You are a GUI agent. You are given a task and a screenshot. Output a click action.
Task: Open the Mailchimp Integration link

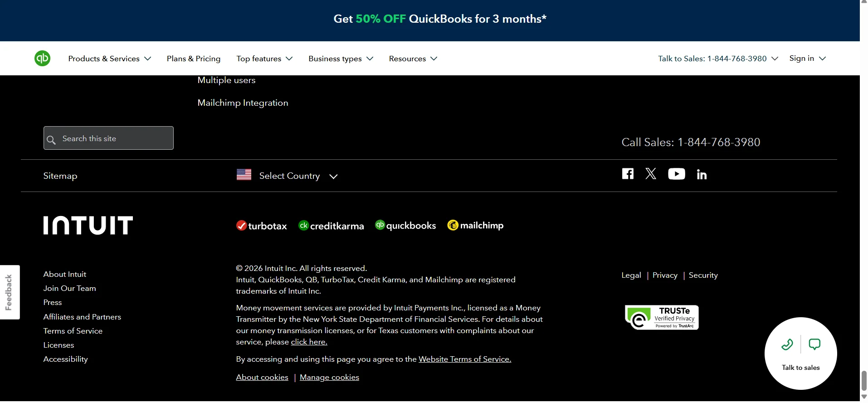[243, 103]
